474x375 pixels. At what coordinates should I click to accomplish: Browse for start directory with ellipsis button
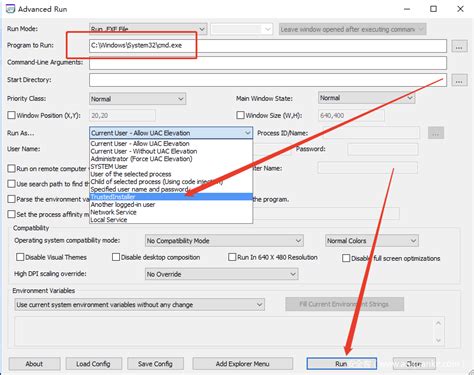[459, 80]
